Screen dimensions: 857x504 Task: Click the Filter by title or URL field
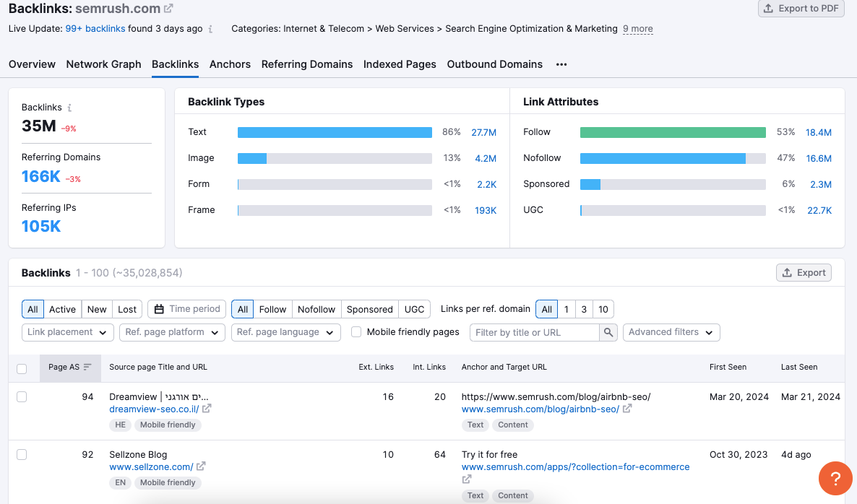[x=535, y=332]
